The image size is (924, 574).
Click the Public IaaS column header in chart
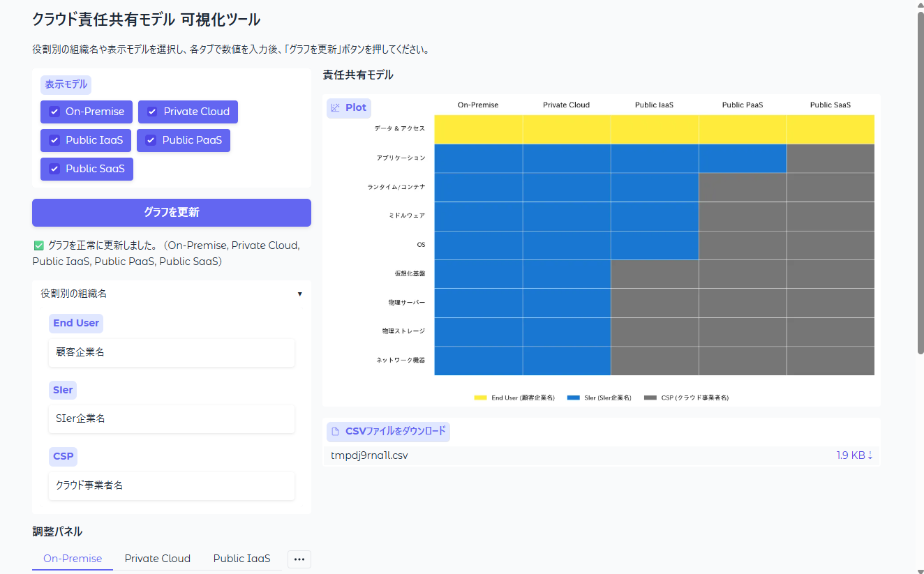tap(654, 105)
